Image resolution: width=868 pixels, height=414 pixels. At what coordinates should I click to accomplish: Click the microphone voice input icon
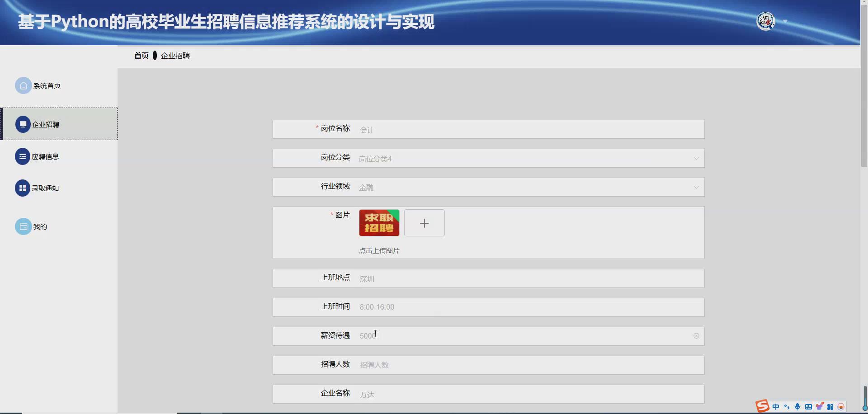(797, 407)
